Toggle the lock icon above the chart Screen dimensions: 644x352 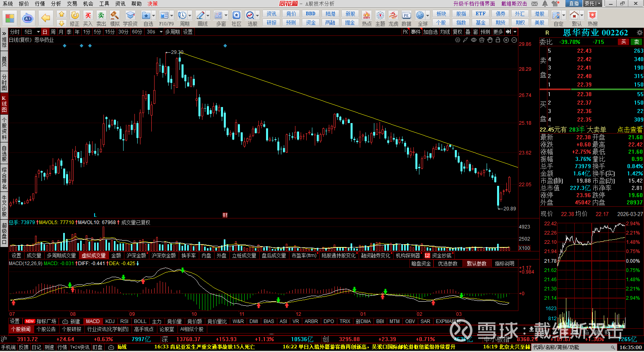[498, 40]
